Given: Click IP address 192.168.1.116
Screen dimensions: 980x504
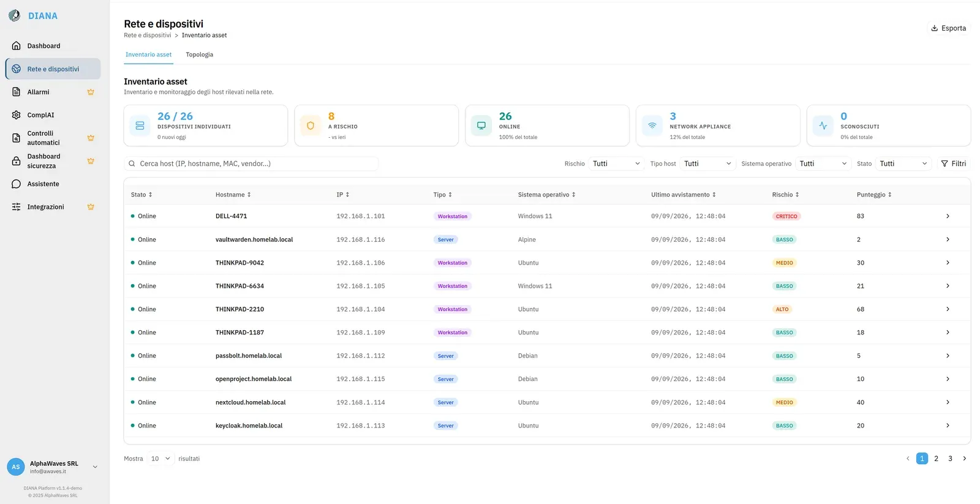Looking at the screenshot, I should 361,239.
